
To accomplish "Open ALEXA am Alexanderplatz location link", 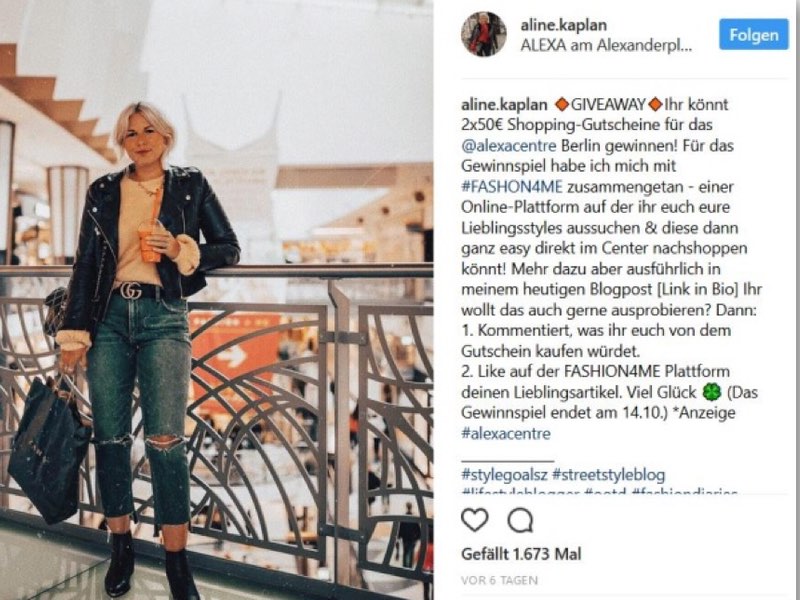I will pos(606,45).
